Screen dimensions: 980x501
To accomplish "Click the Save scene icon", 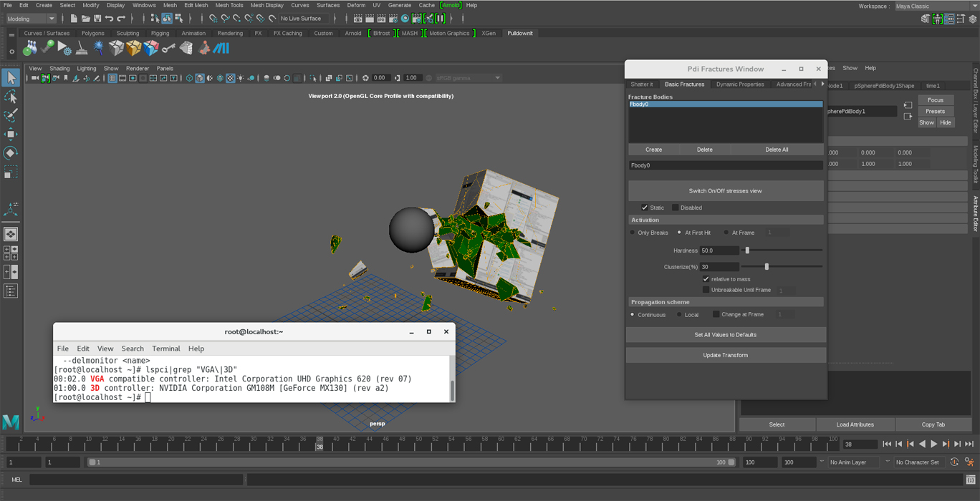I will (97, 19).
